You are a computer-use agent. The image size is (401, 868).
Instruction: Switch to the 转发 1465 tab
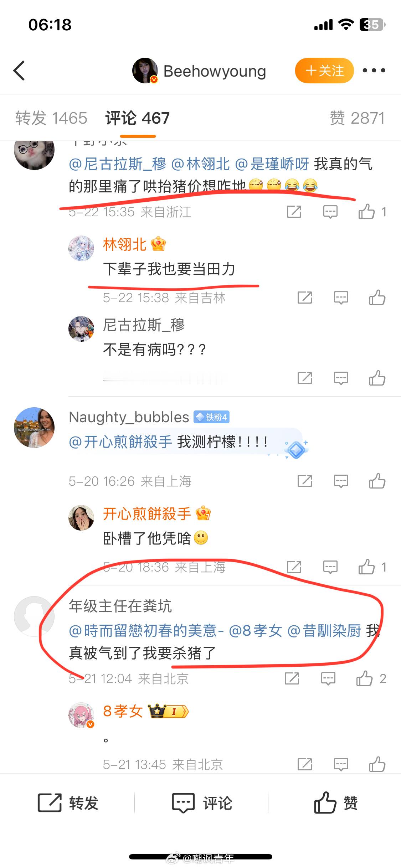(x=51, y=118)
